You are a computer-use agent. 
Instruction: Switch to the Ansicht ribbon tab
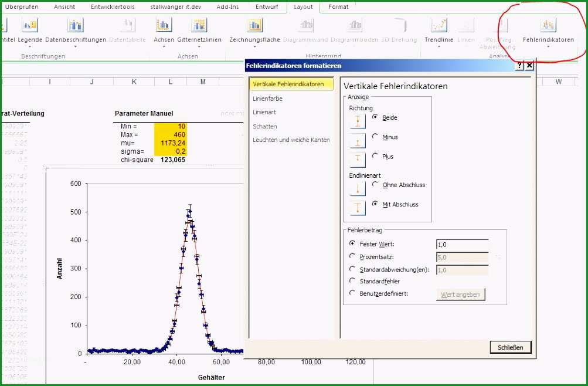click(64, 7)
